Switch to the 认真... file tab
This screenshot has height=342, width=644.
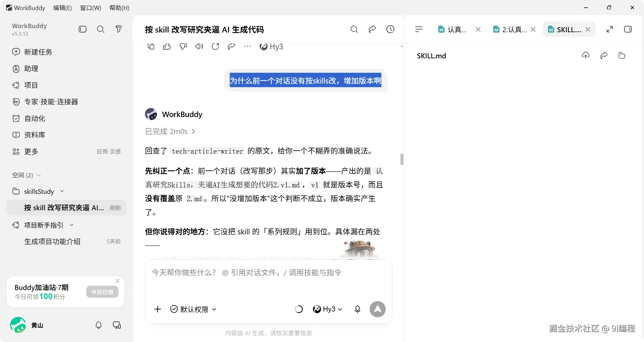click(452, 30)
